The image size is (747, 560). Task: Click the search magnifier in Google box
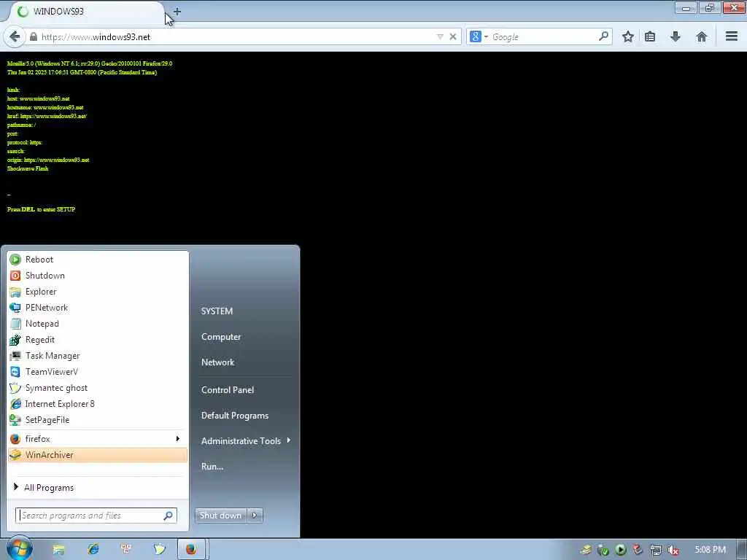(603, 36)
